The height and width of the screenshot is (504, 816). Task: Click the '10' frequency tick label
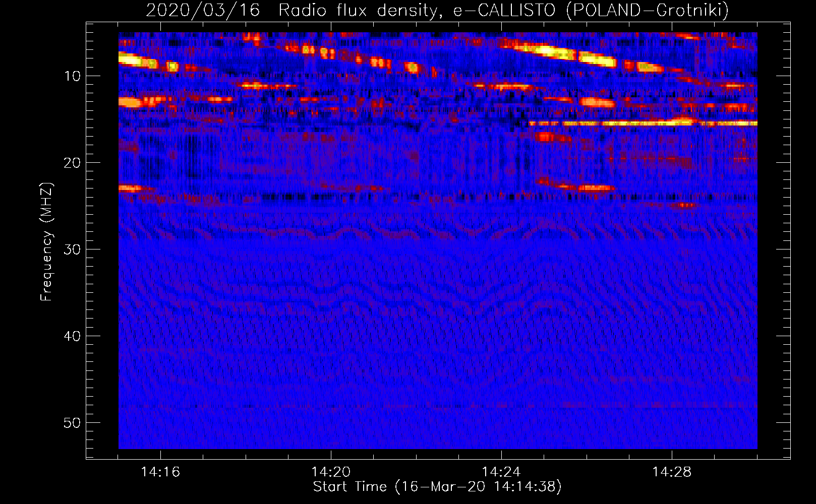click(x=72, y=76)
